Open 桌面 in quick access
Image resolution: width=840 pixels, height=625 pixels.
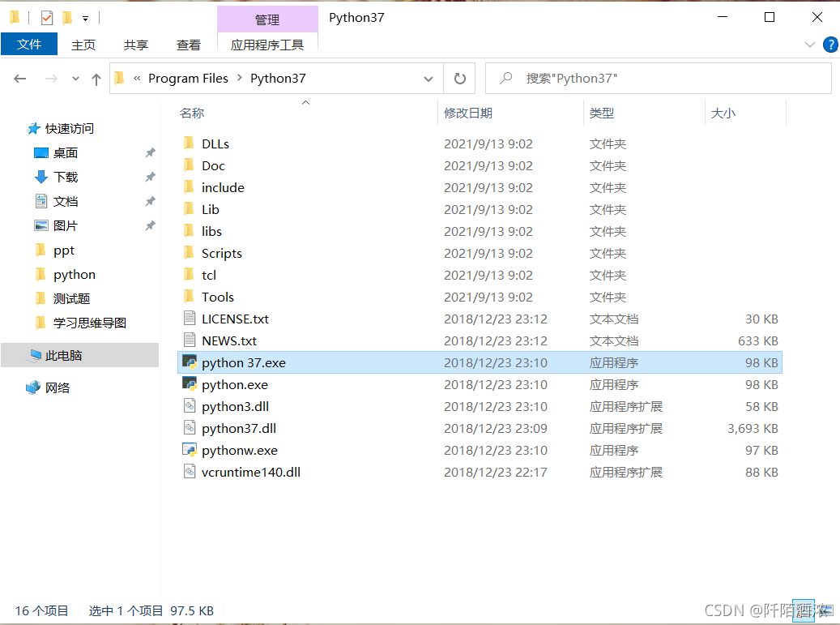click(66, 152)
